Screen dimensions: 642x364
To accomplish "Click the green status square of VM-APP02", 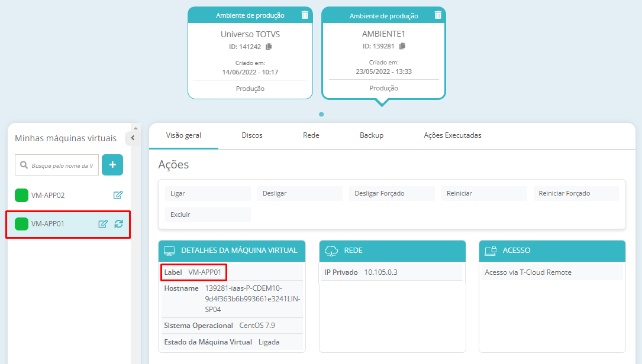I will pos(21,195).
